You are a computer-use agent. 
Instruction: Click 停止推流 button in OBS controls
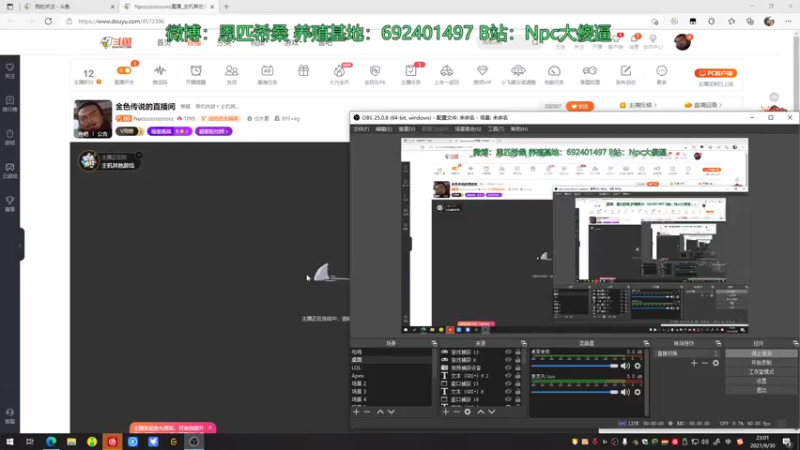[761, 353]
